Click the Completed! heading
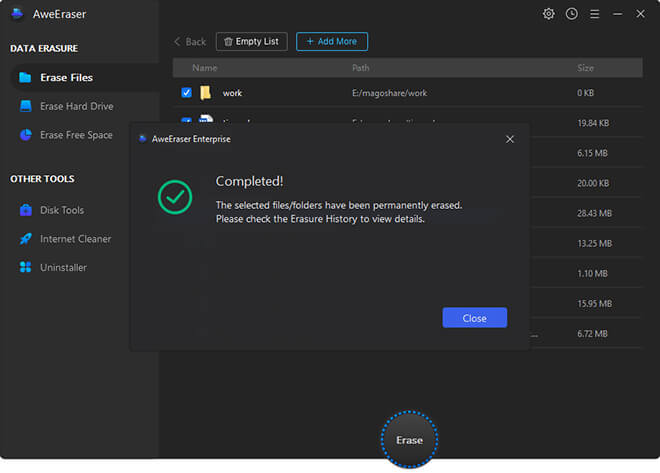 [x=249, y=181]
